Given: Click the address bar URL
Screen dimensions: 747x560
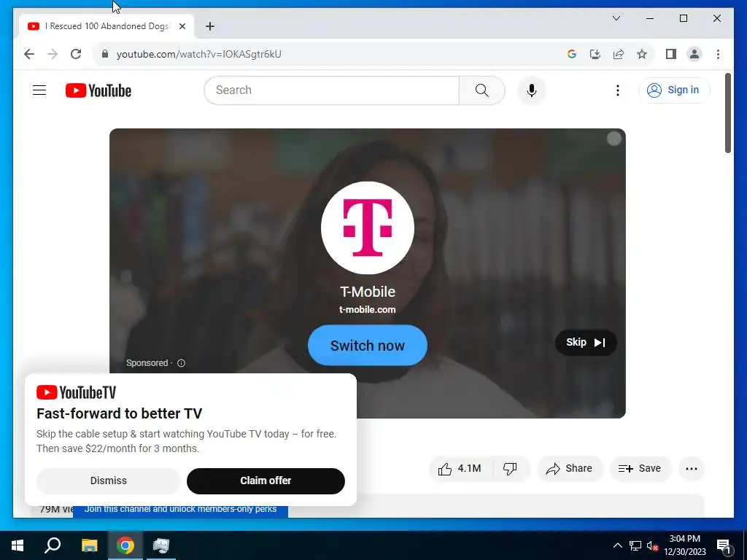Looking at the screenshot, I should [x=198, y=54].
